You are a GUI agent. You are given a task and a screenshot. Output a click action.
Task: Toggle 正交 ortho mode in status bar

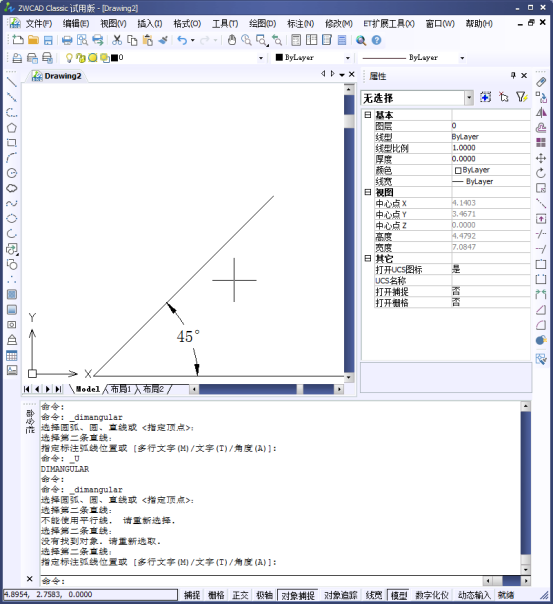240,595
